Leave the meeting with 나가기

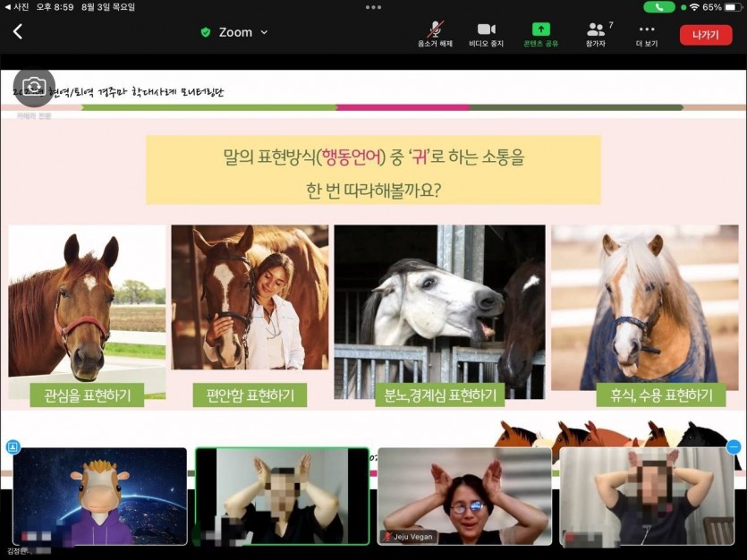click(706, 35)
